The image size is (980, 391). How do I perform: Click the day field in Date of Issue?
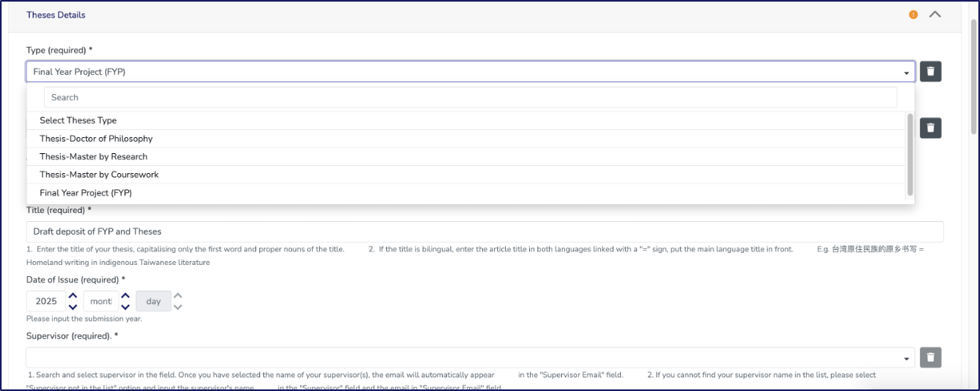pos(153,302)
